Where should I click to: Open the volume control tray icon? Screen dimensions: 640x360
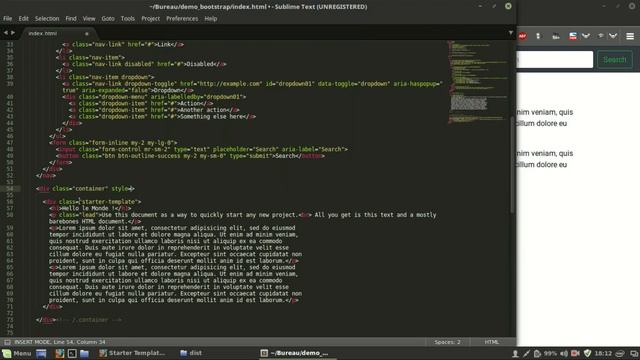[564, 353]
